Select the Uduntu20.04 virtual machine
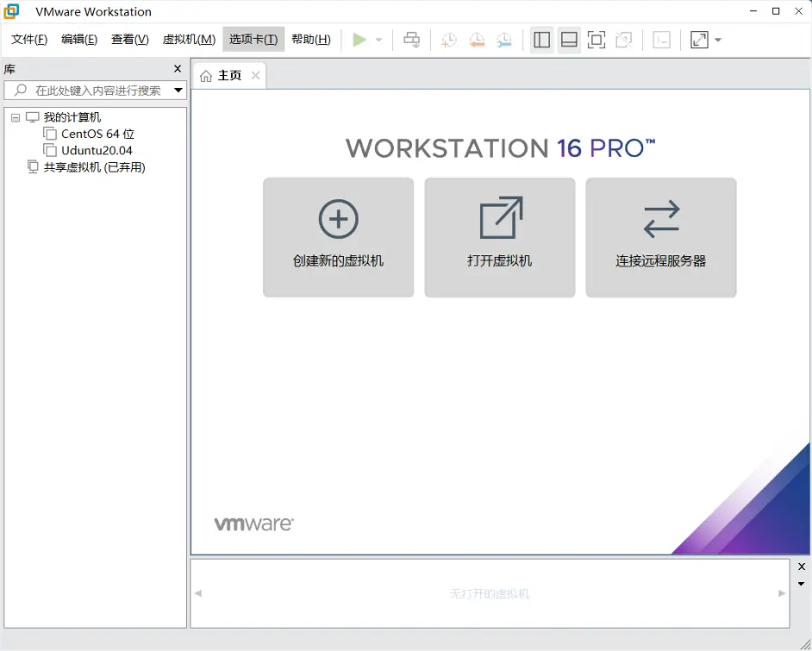The width and height of the screenshot is (812, 651). pyautogui.click(x=97, y=151)
